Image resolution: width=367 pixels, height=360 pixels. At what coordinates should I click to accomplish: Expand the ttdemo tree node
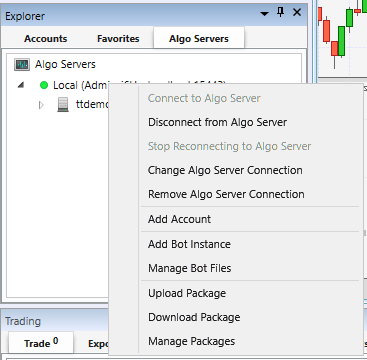click(41, 105)
